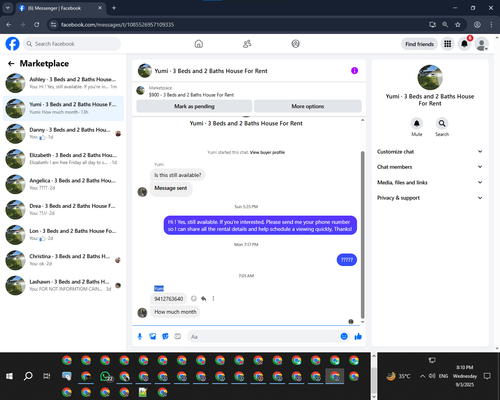The image size is (500, 400).
Task: Send a thumbs-up like
Action: coord(358,336)
